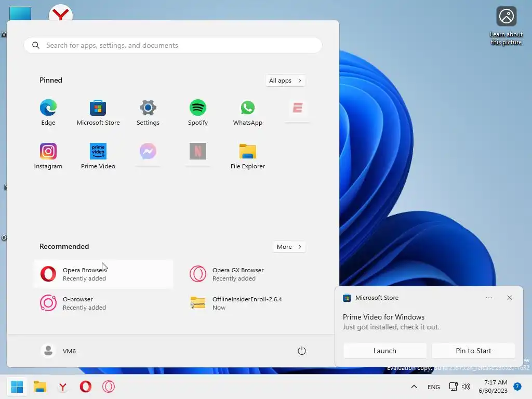532x399 pixels.
Task: Launch Spotify from pinned apps
Action: click(198, 113)
